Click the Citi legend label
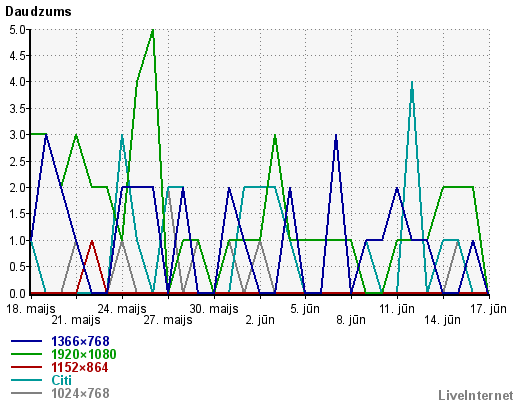The image size is (520, 405). click(62, 380)
